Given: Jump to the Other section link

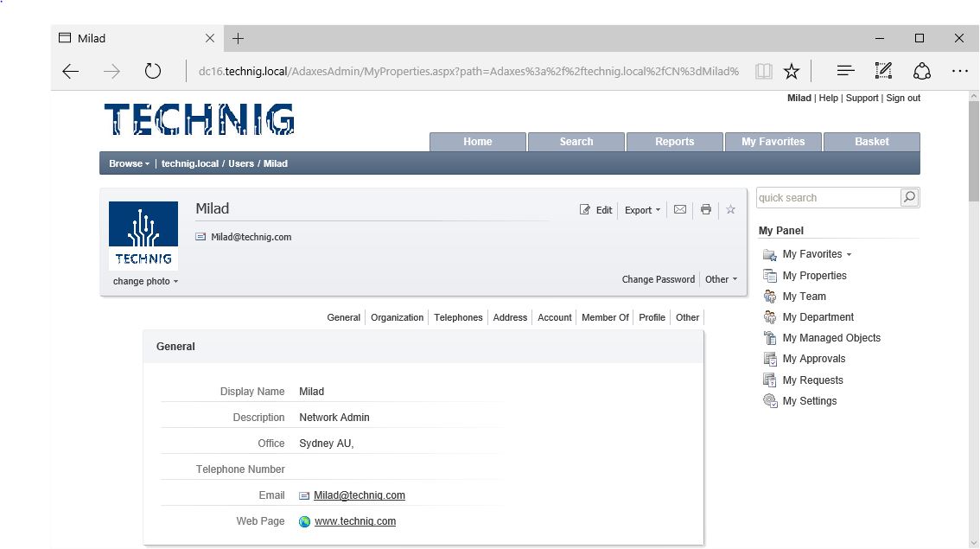Looking at the screenshot, I should (688, 317).
